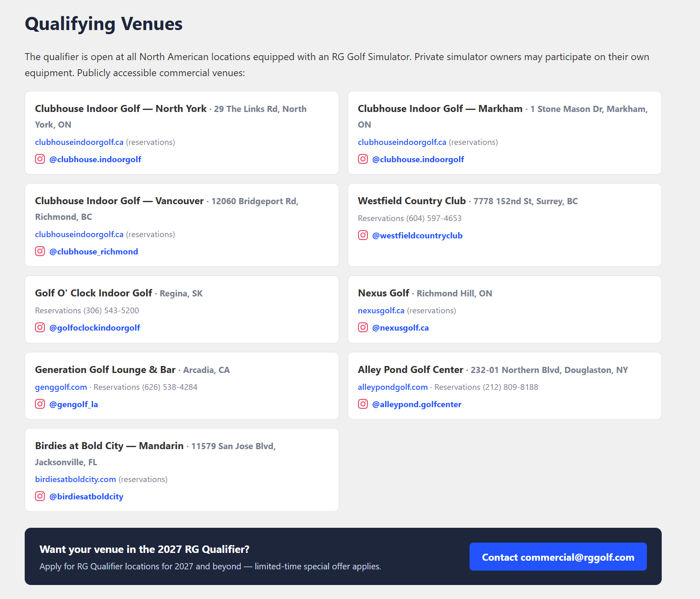This screenshot has height=599, width=700.
Task: Open clubhouseindoorgolf.ca link in Vancouver card
Action: tap(79, 234)
